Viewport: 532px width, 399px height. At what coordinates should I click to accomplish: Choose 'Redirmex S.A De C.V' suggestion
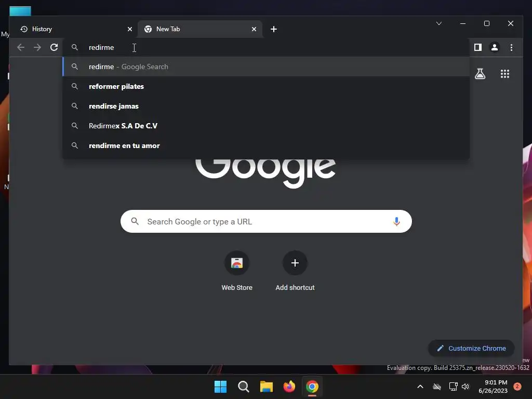pyautogui.click(x=266, y=126)
